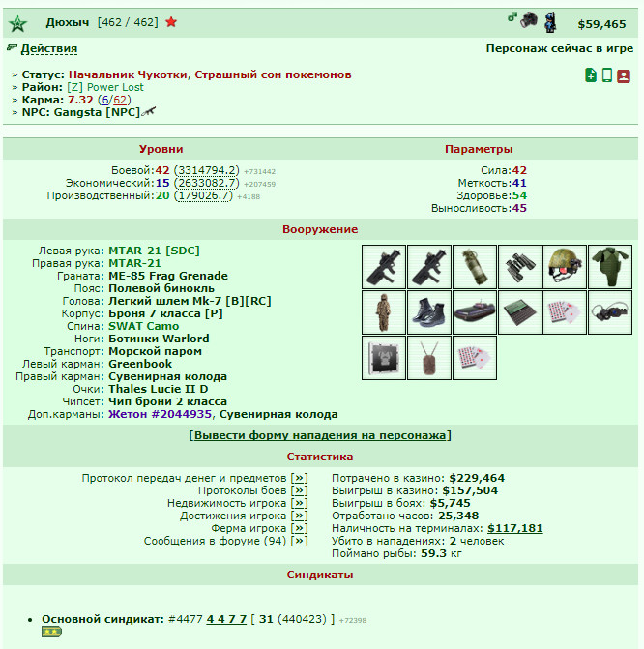Open left-hand MTAR-21 weapon thumbnail
The image size is (644, 649).
pos(384,267)
